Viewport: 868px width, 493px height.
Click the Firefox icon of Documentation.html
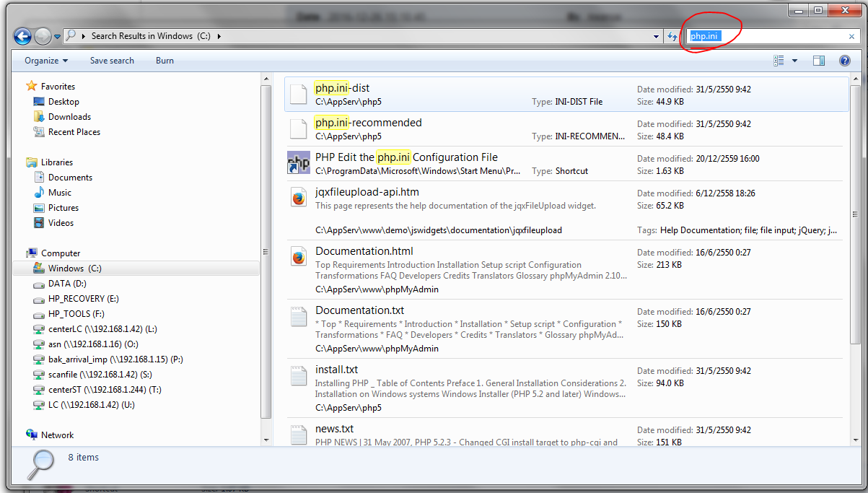(299, 257)
